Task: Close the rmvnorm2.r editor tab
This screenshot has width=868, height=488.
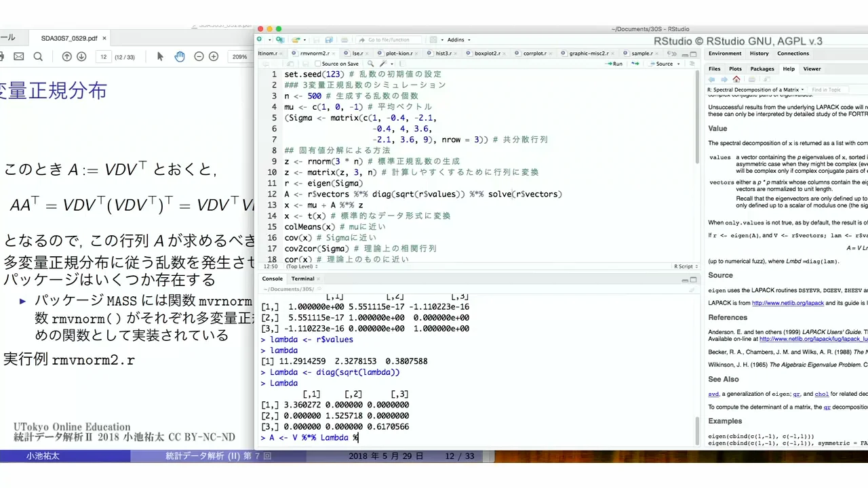Action: click(335, 54)
